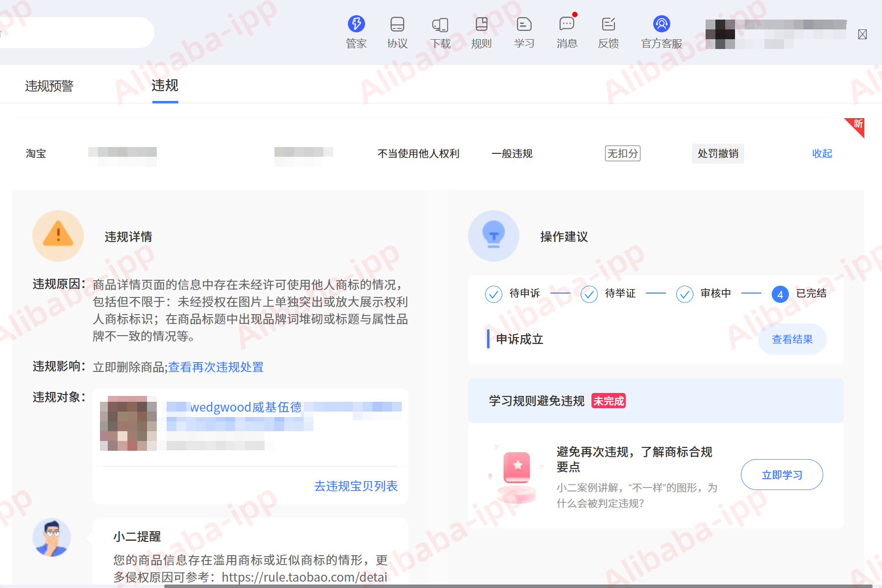Image resolution: width=882 pixels, height=588 pixels.
Task: Click the search input field at top left
Action: point(76,32)
